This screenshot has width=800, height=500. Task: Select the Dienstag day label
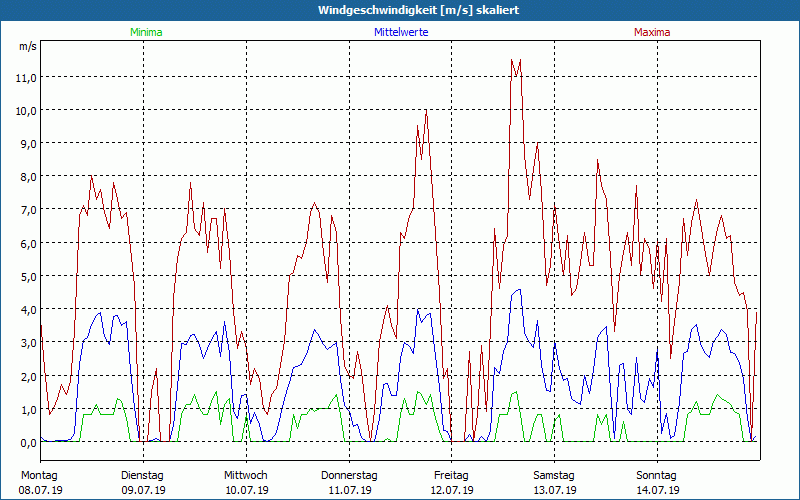pos(142,475)
